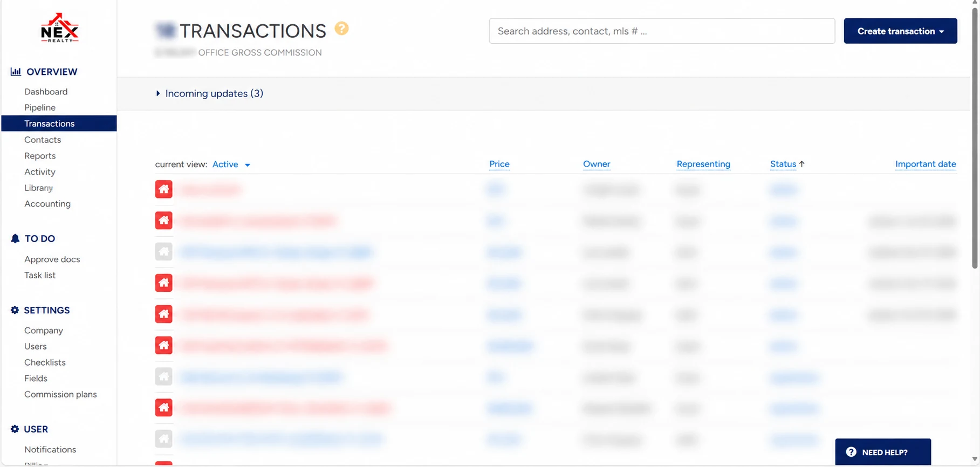Open Fields settings

pos(36,379)
